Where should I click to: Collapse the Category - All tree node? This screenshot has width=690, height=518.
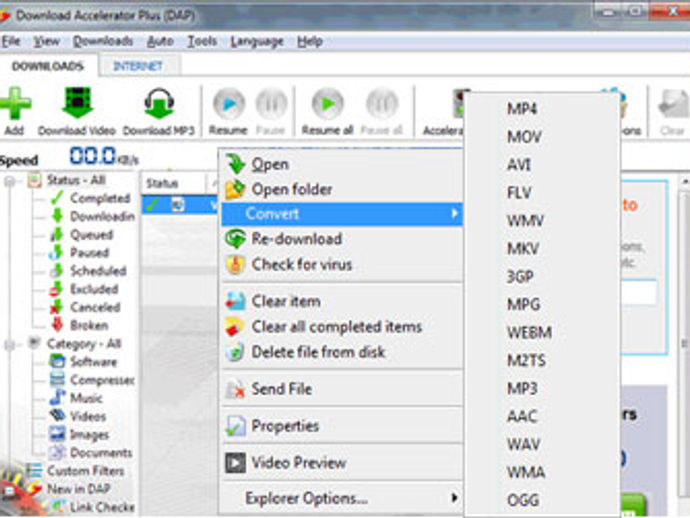click(x=9, y=345)
